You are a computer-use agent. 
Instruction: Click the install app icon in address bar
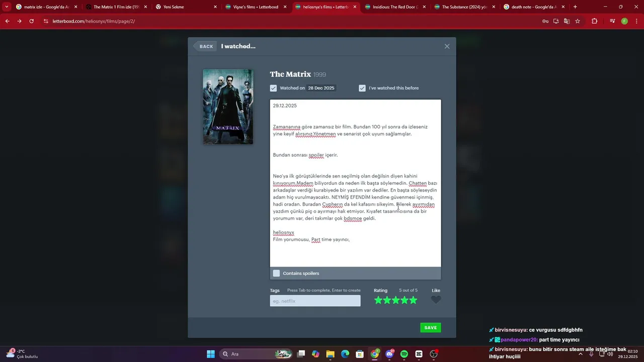556,21
